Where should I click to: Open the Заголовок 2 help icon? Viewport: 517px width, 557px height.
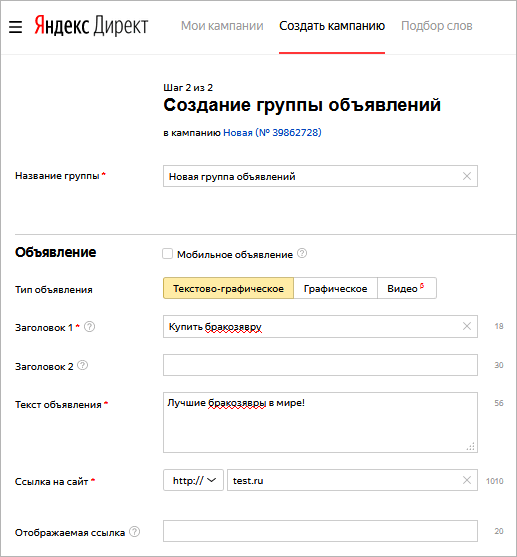[x=82, y=365]
